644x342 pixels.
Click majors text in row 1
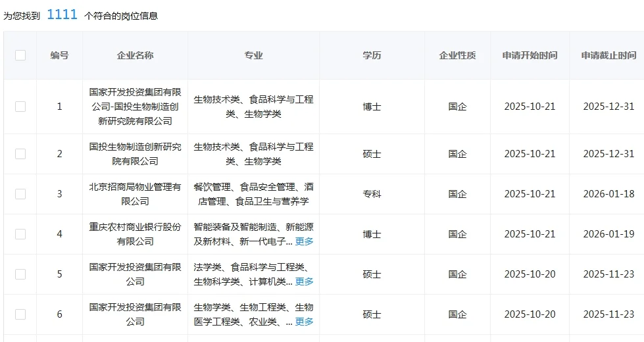253,107
